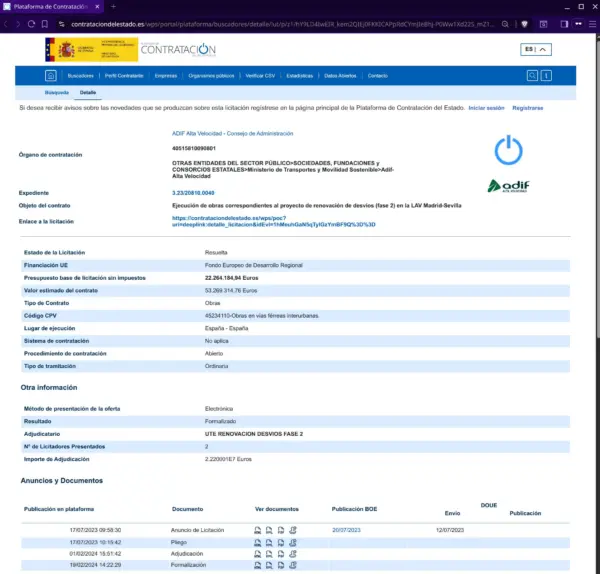Viewport: 600px width, 574px height.
Task: Toggle the browser sidebar panel
Action: [x=564, y=24]
